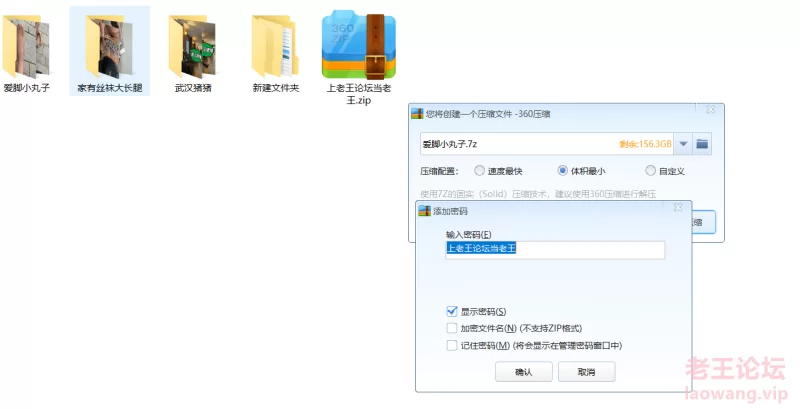This screenshot has height=409, width=800.
Task: Click the 爱脚小丸子 folder name label
Action: tap(27, 88)
